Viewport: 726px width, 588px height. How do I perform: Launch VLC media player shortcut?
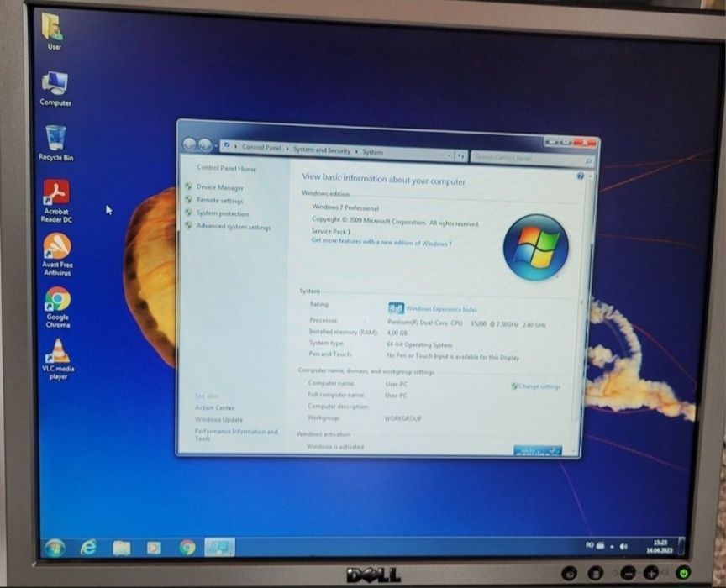click(x=58, y=359)
